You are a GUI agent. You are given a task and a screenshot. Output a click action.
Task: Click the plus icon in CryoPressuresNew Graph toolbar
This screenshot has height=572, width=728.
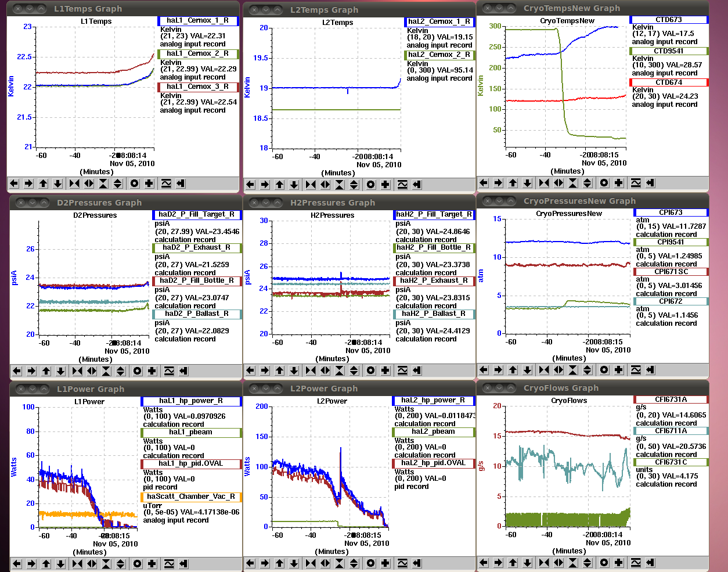(619, 370)
